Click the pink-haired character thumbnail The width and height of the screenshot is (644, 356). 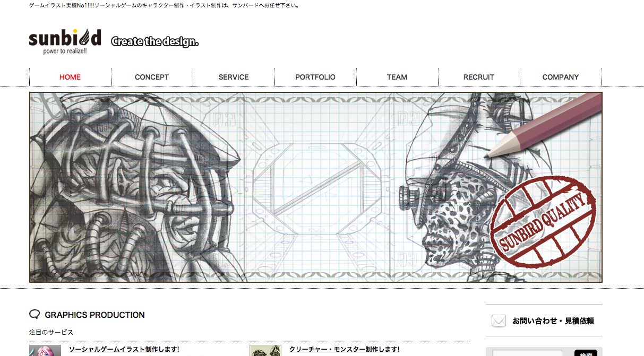45,351
